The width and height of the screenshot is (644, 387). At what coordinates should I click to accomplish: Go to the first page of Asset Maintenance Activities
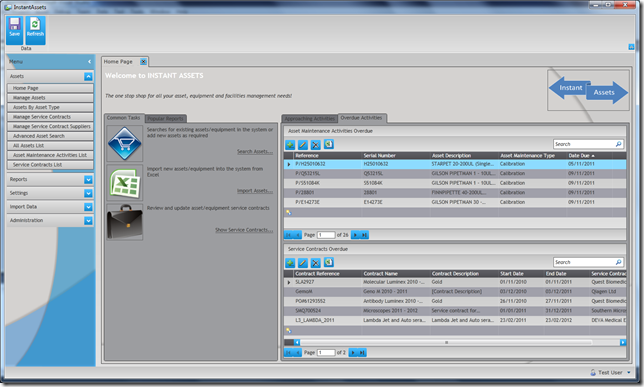[x=288, y=235]
